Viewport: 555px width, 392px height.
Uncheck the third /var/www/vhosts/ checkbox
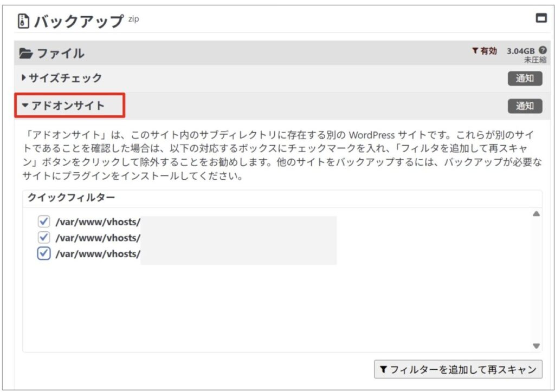(44, 253)
